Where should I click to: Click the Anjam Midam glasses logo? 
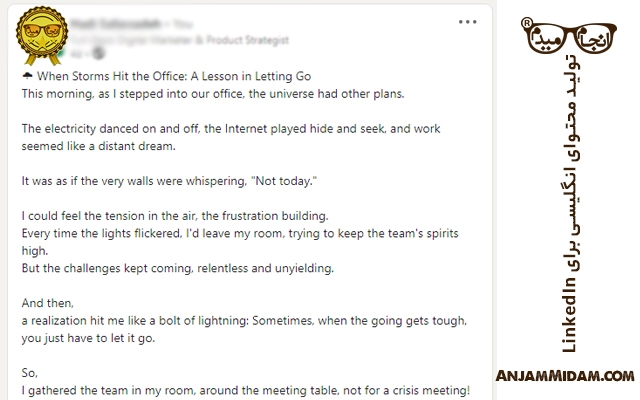[569, 36]
